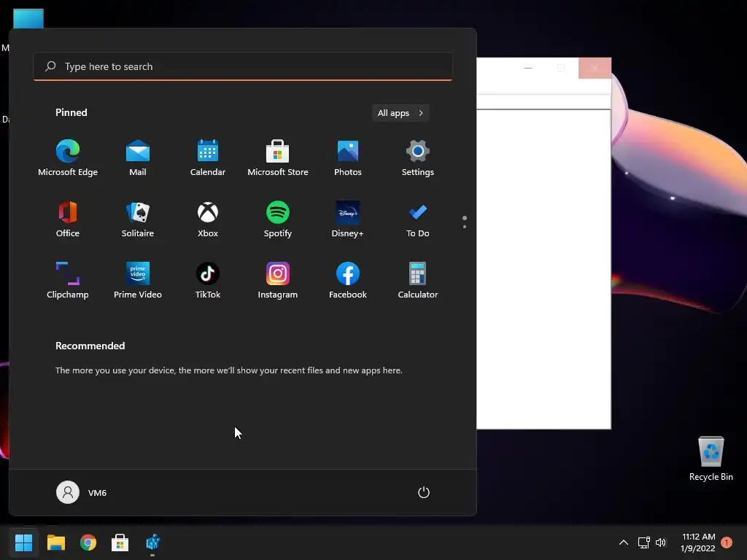Open the power options button

click(x=424, y=492)
